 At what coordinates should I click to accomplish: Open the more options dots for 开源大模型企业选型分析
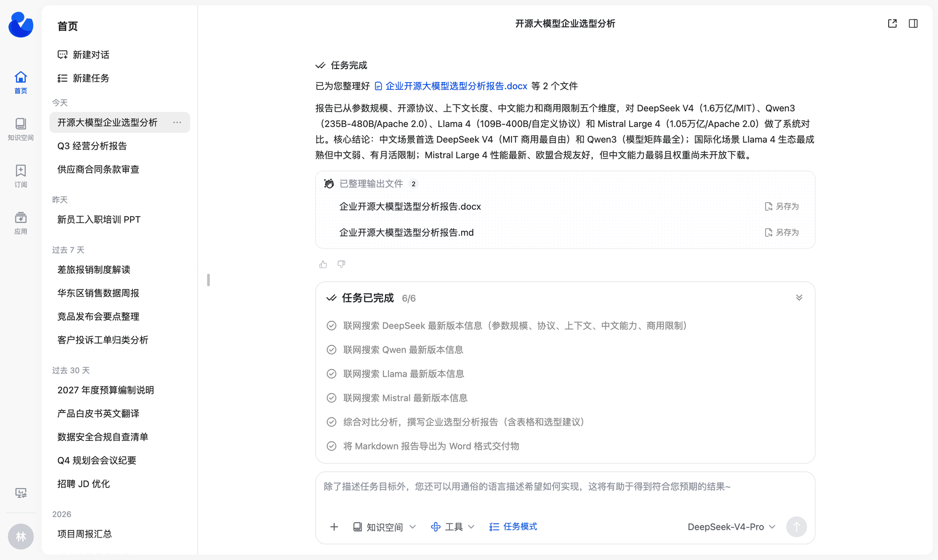tap(177, 123)
